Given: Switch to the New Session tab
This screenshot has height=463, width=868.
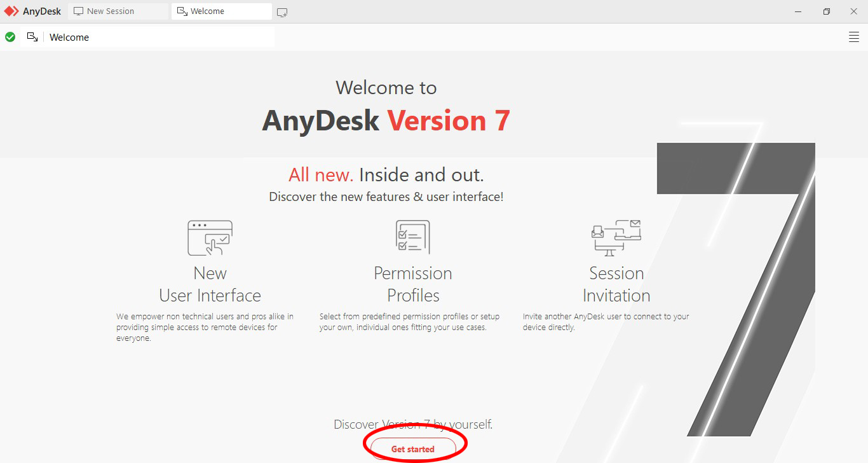Looking at the screenshot, I should pos(118,11).
